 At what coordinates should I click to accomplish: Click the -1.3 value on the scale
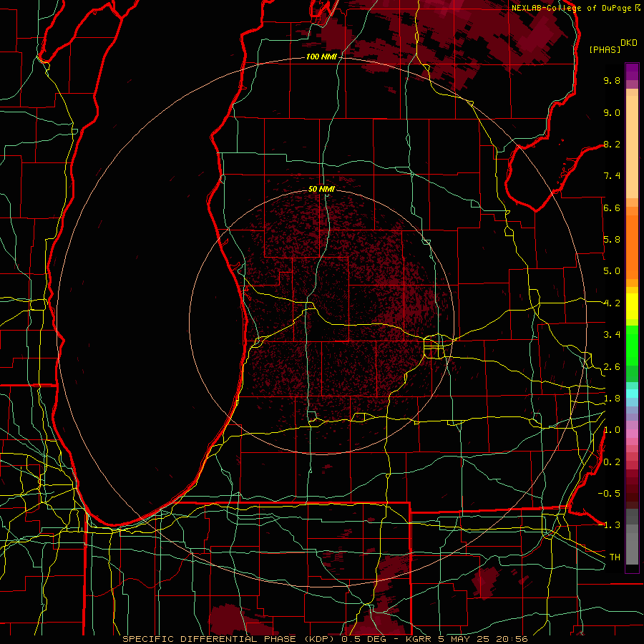[x=609, y=526]
